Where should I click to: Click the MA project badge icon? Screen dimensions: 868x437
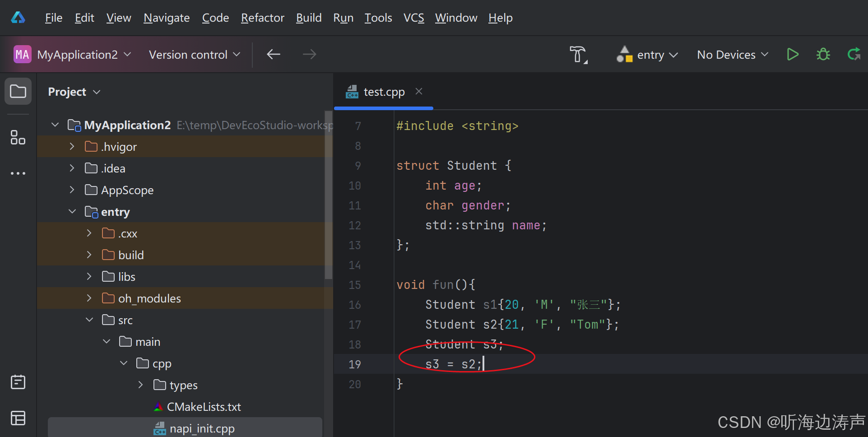[x=22, y=55]
